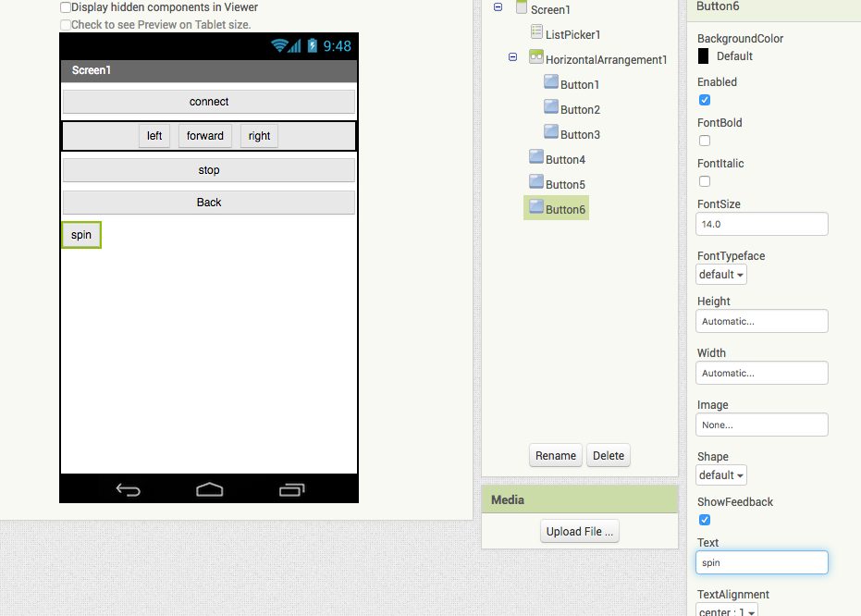Click the signal strength icon in phone status bar
861x616 pixels.
click(295, 46)
